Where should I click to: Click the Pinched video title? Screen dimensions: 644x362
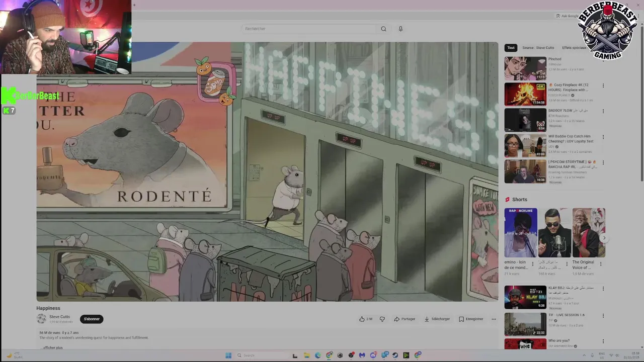click(554, 59)
